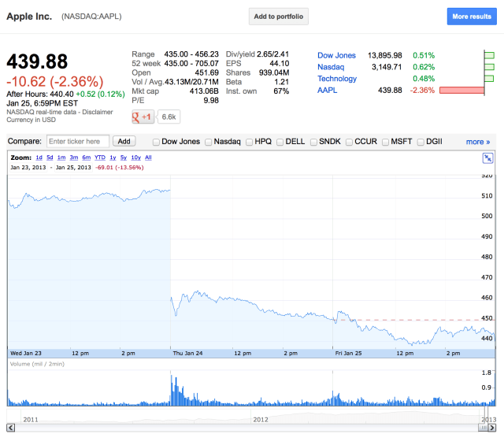Viewport: 504px width, 434px height.
Task: Select the YTD zoom range
Action: point(100,158)
